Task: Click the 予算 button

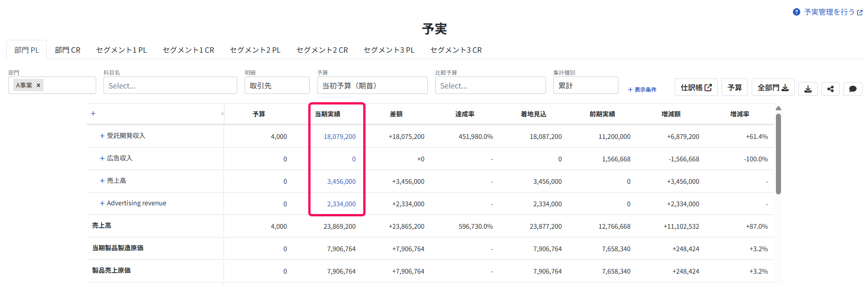Action: pyautogui.click(x=735, y=88)
